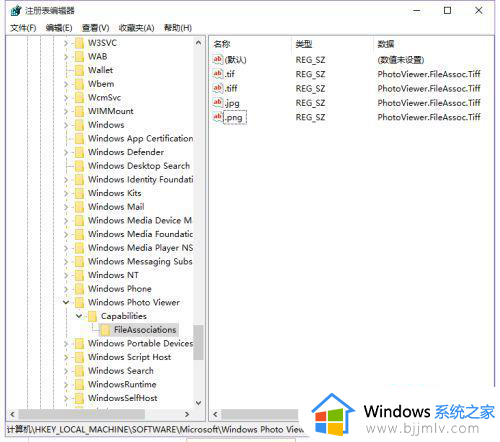Open the 文件(F) menu
Screen dimensions: 500x442
23,28
